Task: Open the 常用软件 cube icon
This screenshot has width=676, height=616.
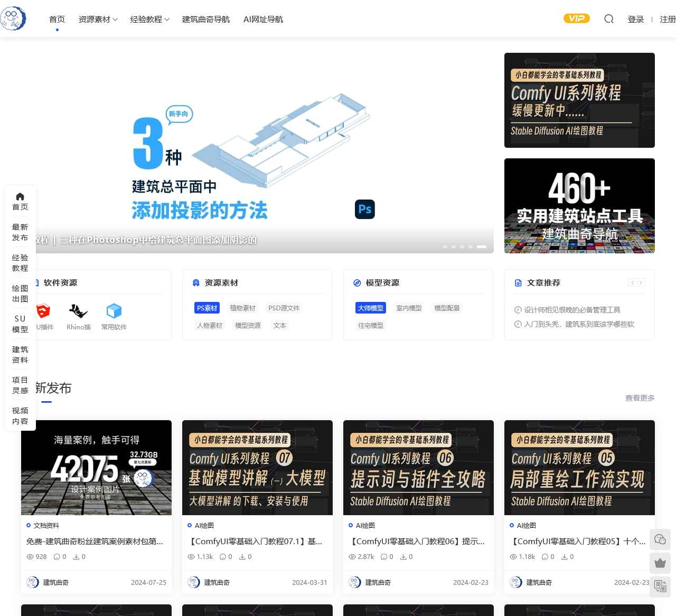Action: [114, 311]
